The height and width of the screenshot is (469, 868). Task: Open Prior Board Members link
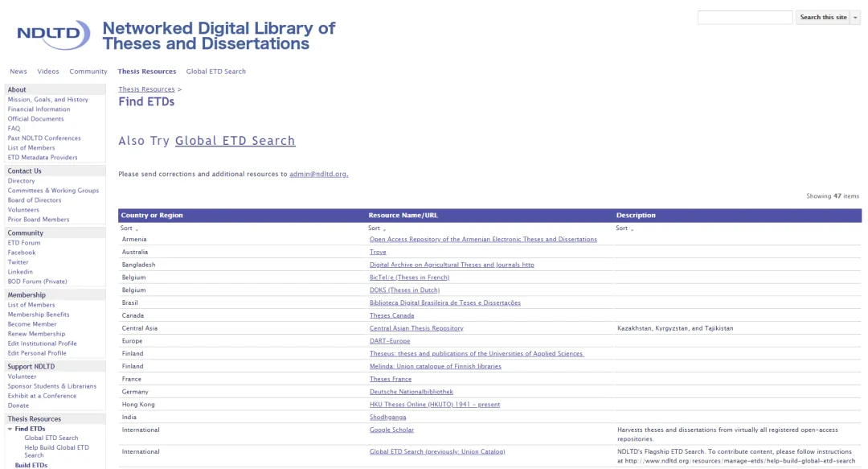pos(39,220)
